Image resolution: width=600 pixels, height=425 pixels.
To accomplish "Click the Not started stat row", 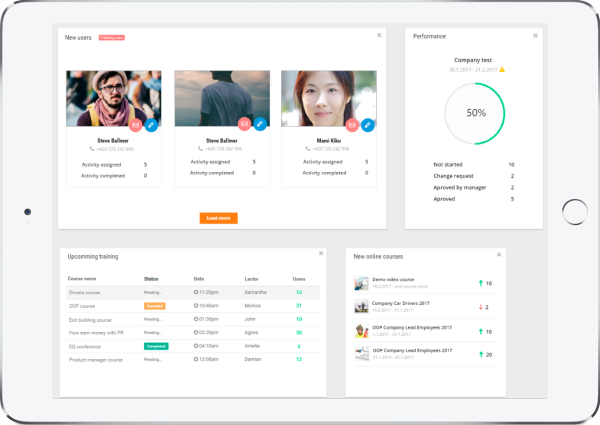I will click(x=474, y=164).
